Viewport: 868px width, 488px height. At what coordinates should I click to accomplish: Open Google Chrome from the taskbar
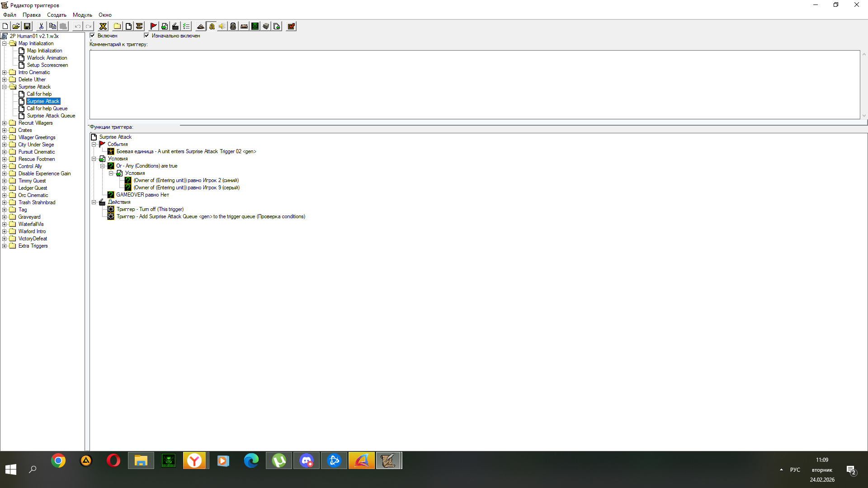58,460
